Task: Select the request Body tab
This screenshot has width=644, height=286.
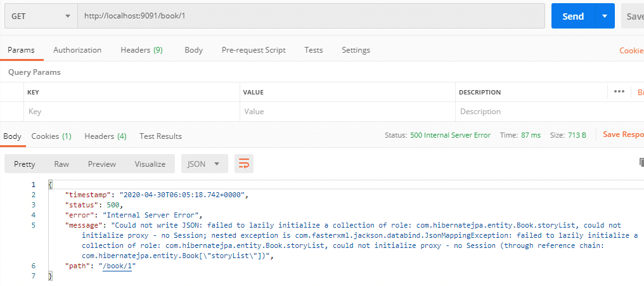Action: tap(193, 50)
